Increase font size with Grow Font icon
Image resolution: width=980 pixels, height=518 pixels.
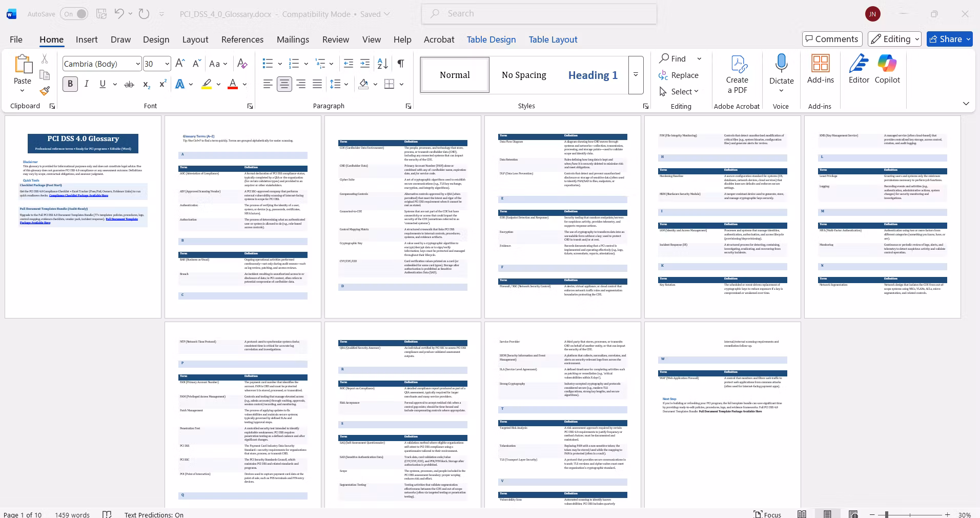180,64
